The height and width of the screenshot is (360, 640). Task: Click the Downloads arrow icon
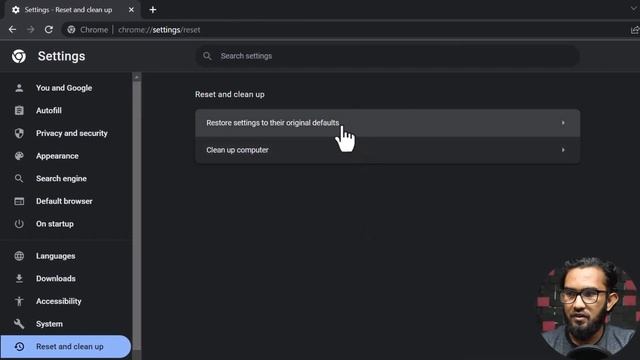pos(19,278)
